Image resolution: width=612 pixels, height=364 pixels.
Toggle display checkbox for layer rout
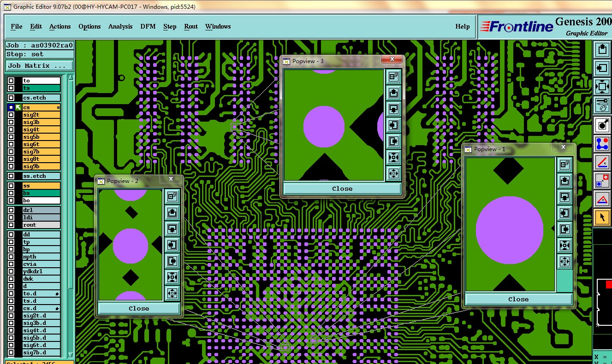click(x=11, y=225)
